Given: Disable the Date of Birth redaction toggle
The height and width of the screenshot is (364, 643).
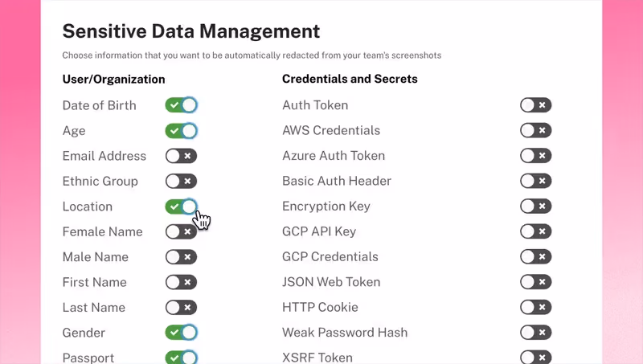Looking at the screenshot, I should [182, 105].
